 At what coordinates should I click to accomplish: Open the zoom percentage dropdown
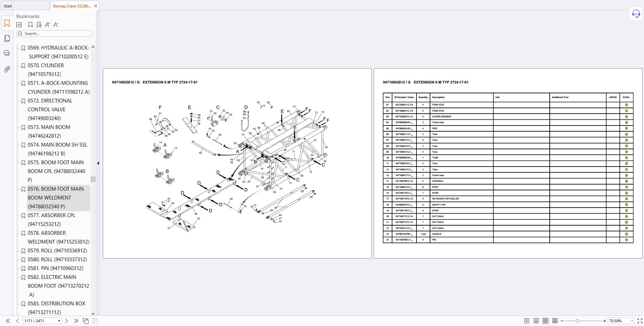coord(620,321)
